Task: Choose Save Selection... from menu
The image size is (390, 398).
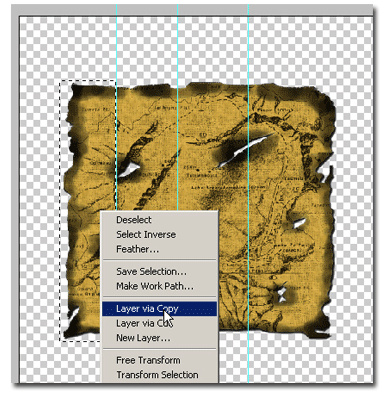Action: 159,271
